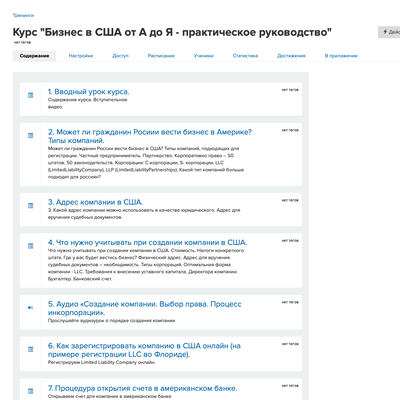This screenshot has width=400, height=400.
Task: Click description 'Регистрируем Limited Liability Company онлайн.'
Action: coord(102,362)
